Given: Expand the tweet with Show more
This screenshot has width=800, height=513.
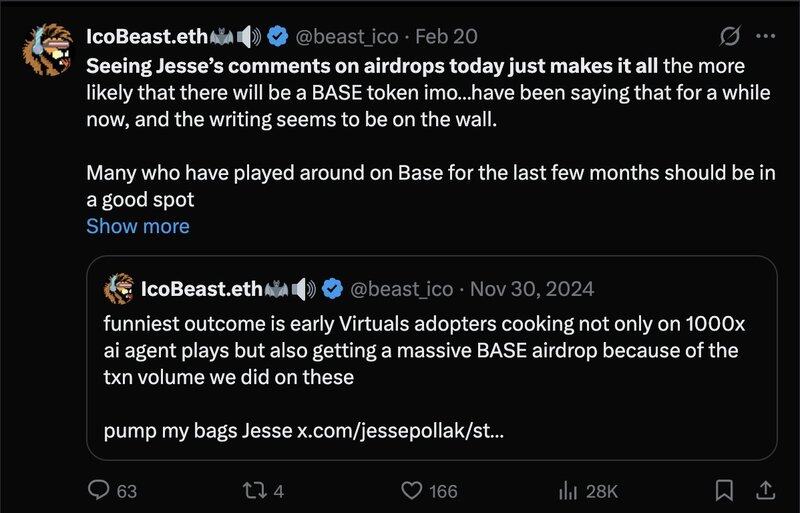Looking at the screenshot, I should (x=138, y=226).
